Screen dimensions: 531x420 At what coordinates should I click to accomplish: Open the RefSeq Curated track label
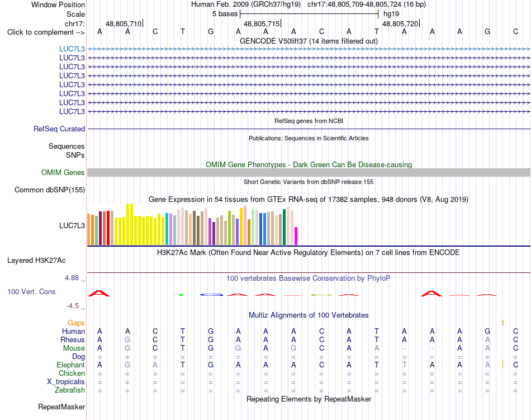pyautogui.click(x=59, y=129)
